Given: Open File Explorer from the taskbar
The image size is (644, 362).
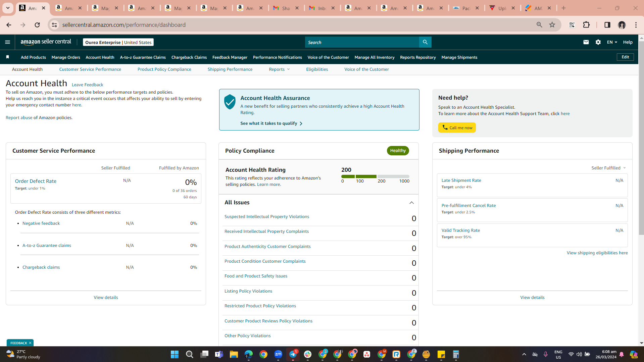Looking at the screenshot, I should (x=234, y=354).
